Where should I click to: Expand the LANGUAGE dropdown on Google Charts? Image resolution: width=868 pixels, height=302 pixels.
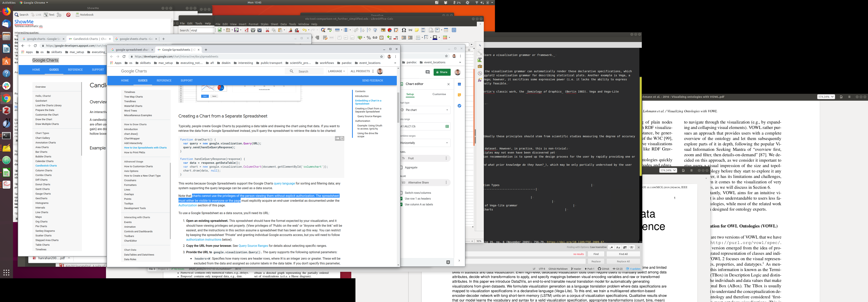click(x=336, y=71)
